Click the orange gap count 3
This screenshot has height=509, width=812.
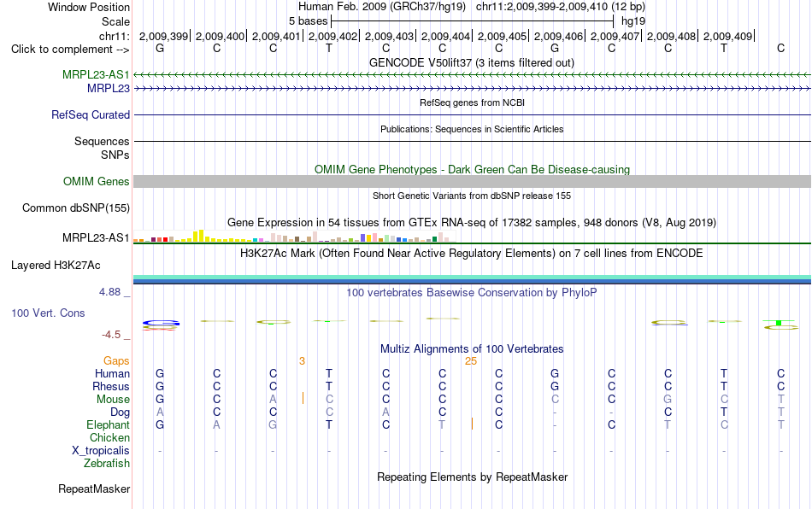point(302,361)
